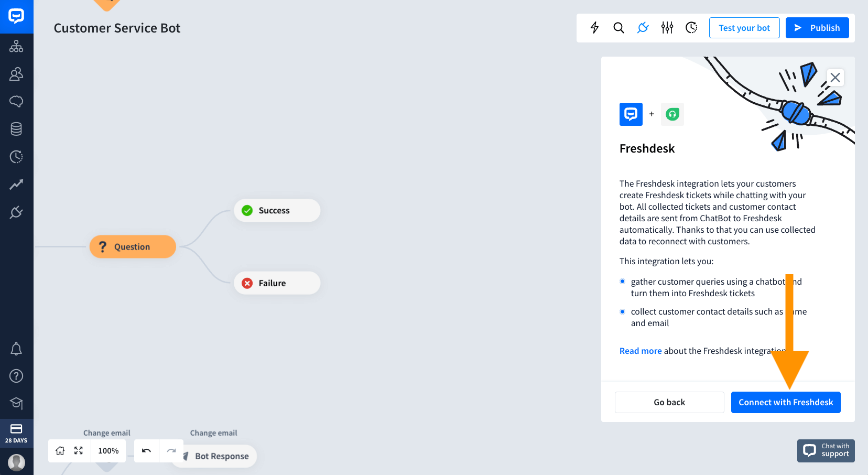Screen dimensions: 868x475
Task: Click the redo arrow icon
Action: tap(171, 451)
